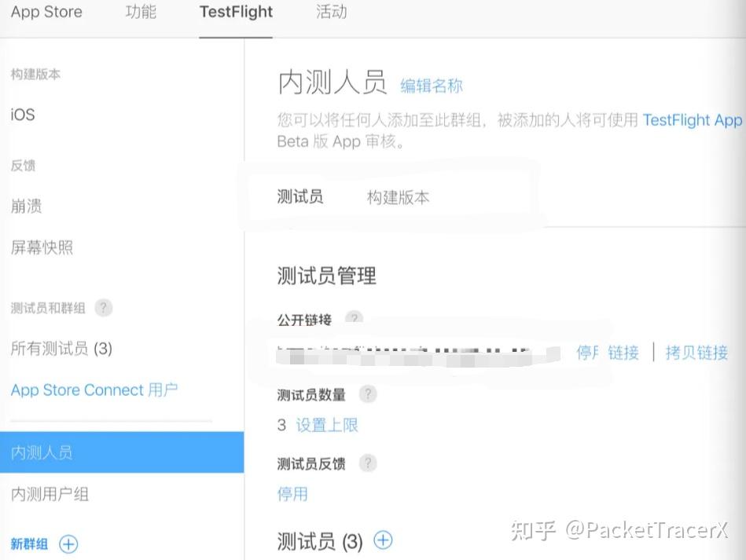Image resolution: width=746 pixels, height=560 pixels.
Task: Open 屏幕快照 feedback section
Action: point(42,247)
